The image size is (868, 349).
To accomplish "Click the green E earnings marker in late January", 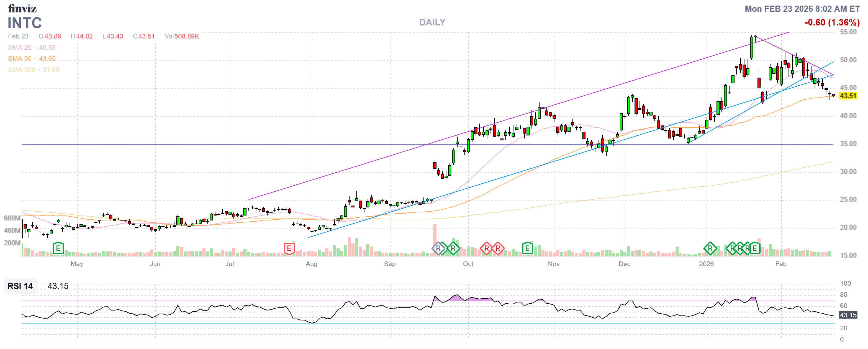I will [x=754, y=249].
